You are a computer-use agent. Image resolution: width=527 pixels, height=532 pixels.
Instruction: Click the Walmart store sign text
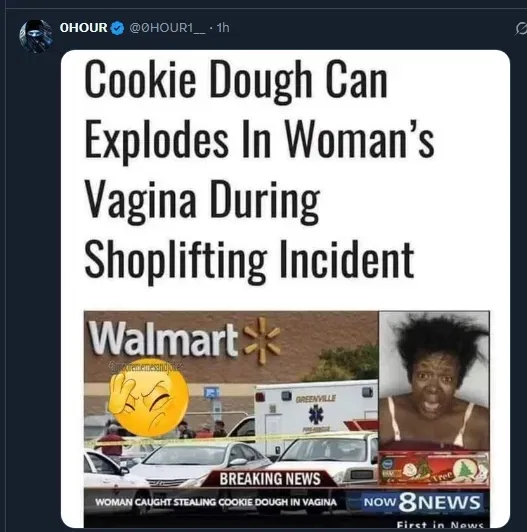163,339
